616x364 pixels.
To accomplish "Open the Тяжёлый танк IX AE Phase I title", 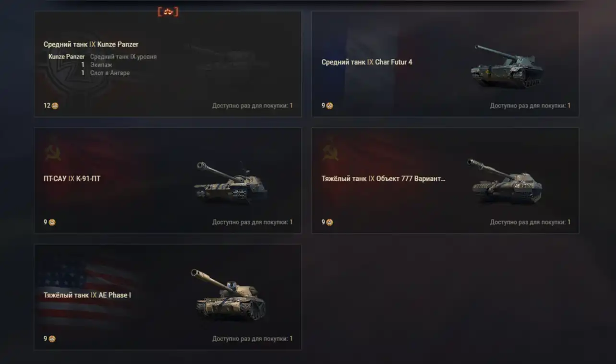I will (87, 295).
